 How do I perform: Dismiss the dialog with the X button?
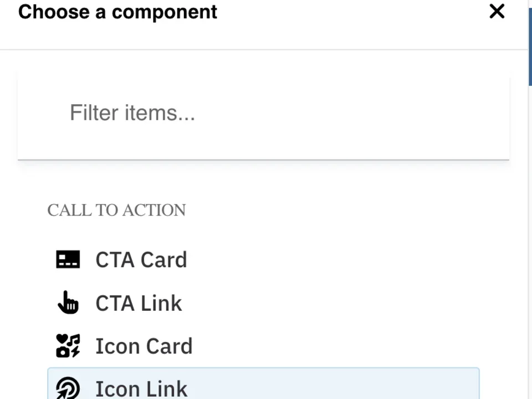(497, 11)
